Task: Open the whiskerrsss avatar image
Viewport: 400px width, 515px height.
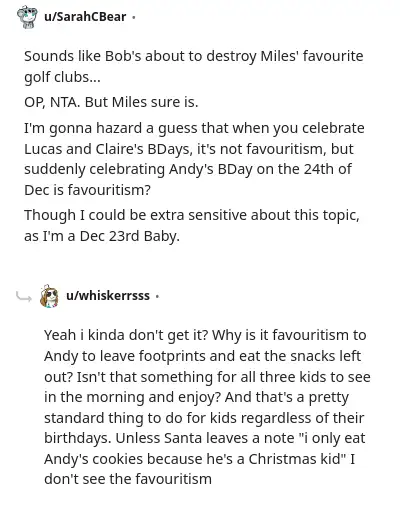Action: [49, 296]
